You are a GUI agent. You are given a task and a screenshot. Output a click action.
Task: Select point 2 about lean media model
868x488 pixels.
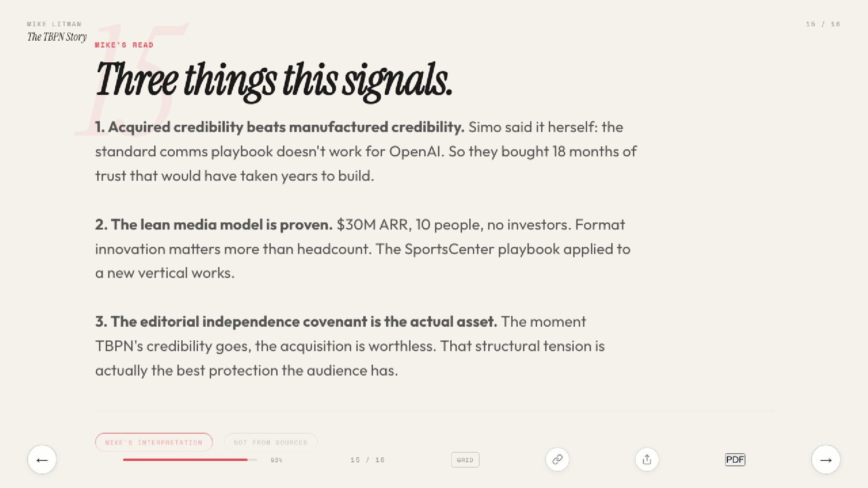pyautogui.click(x=213, y=225)
